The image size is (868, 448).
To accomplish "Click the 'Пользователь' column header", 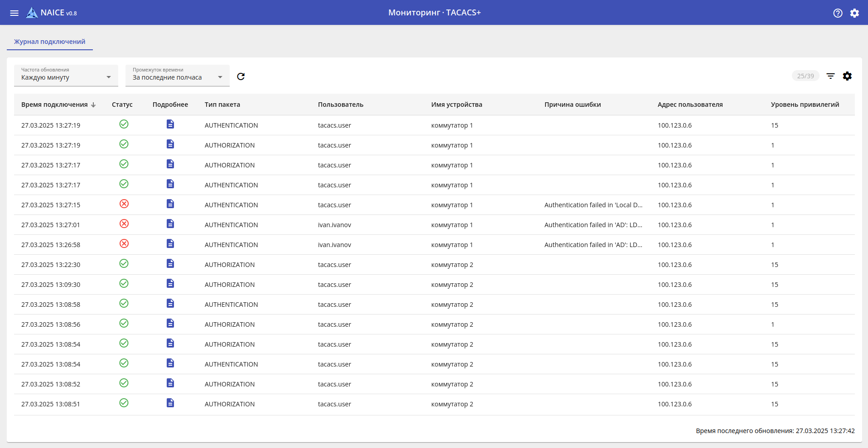I will coord(340,105).
